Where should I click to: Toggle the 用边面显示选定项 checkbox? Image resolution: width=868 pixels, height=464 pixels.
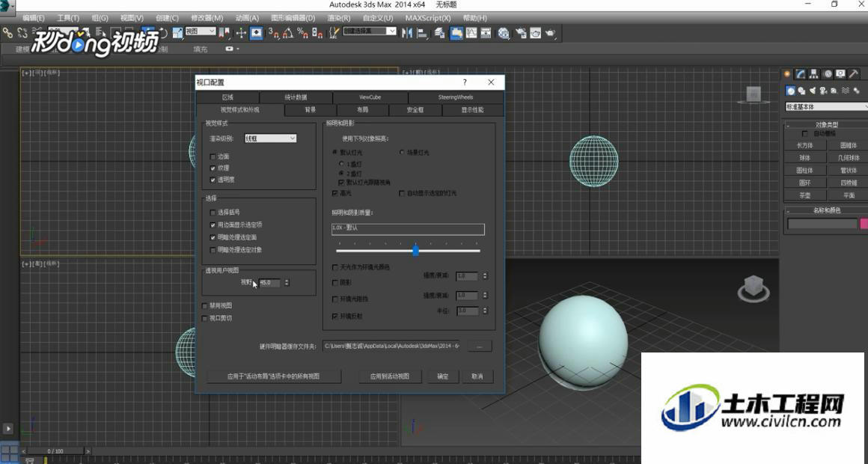213,225
